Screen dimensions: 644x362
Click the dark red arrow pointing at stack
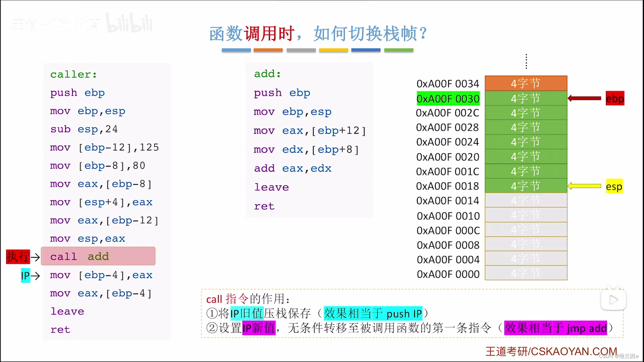584,98
